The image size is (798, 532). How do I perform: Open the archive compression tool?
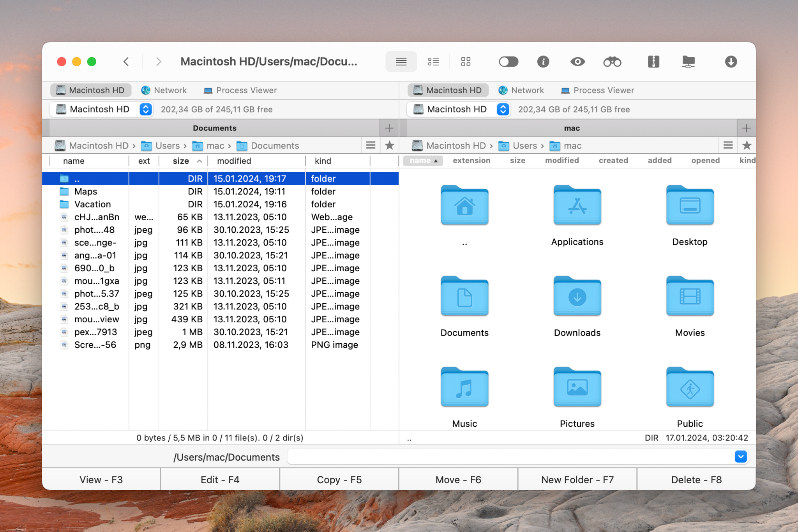tap(654, 62)
